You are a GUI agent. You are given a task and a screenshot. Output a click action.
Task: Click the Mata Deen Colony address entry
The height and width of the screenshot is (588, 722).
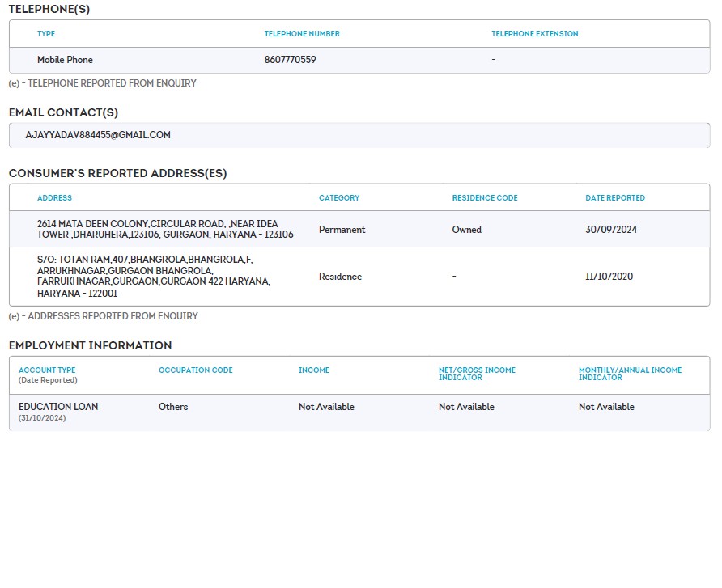(x=165, y=229)
